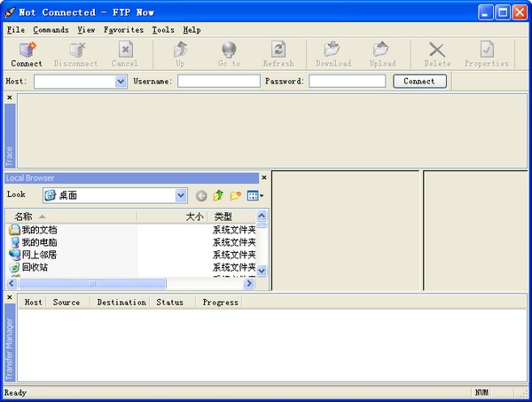Sort by the 大小 column header

[x=172, y=217]
